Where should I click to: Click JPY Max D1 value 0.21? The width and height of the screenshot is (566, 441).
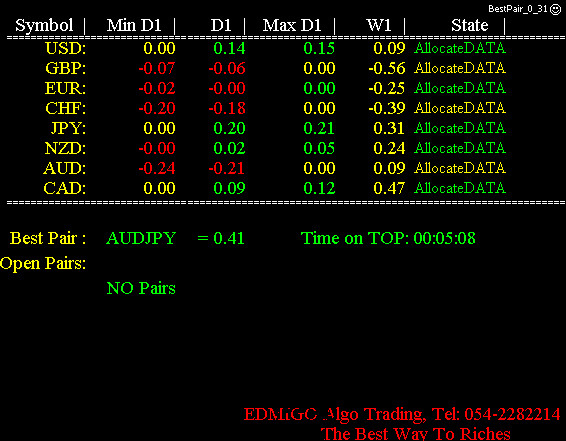319,128
